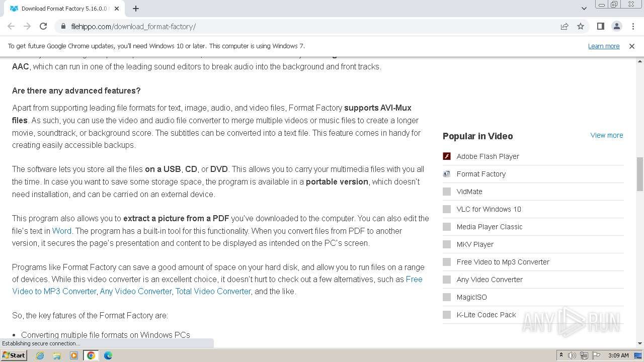
Task: Open a new browser tab
Action: tap(136, 9)
